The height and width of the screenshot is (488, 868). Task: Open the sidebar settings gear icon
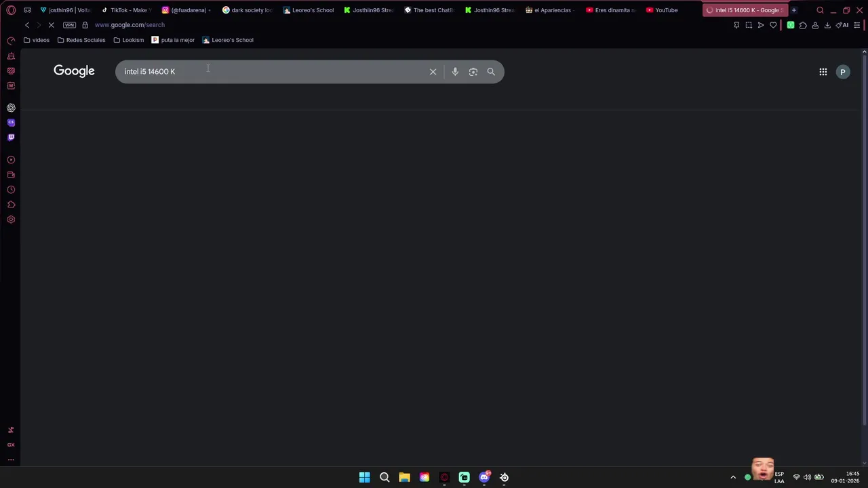[x=11, y=220]
